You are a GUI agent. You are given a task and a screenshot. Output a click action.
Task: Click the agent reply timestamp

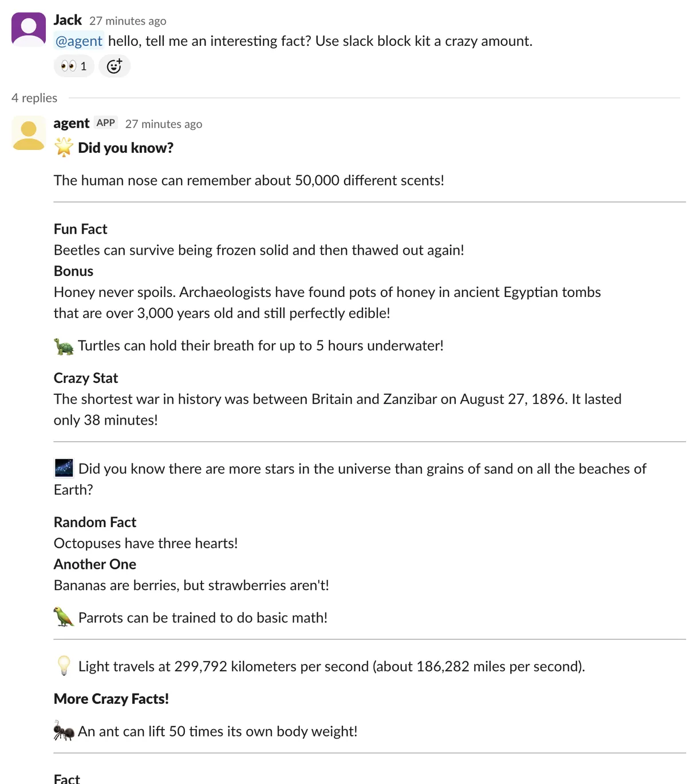coord(164,124)
